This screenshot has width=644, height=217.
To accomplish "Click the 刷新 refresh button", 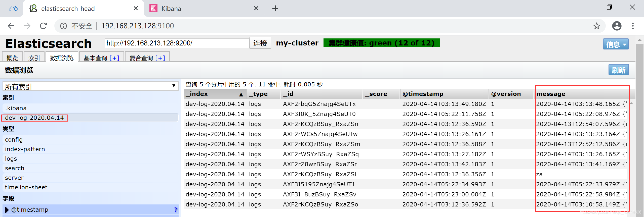I will 619,70.
